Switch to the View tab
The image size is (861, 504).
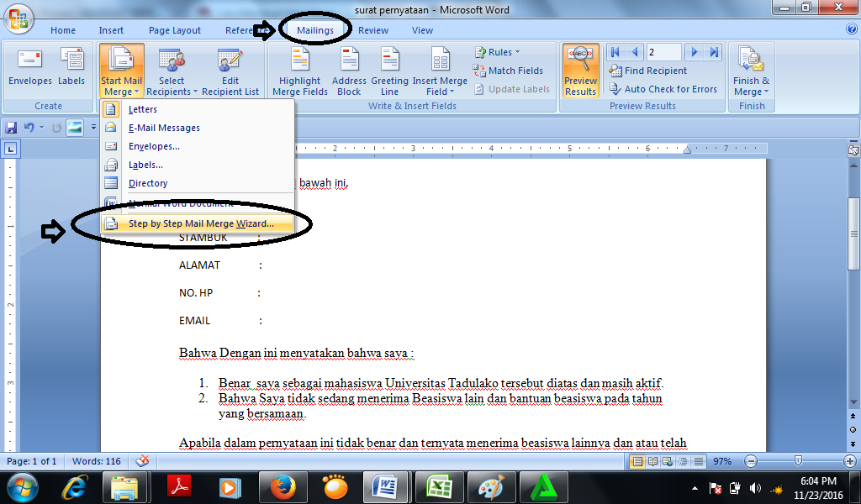tap(422, 30)
